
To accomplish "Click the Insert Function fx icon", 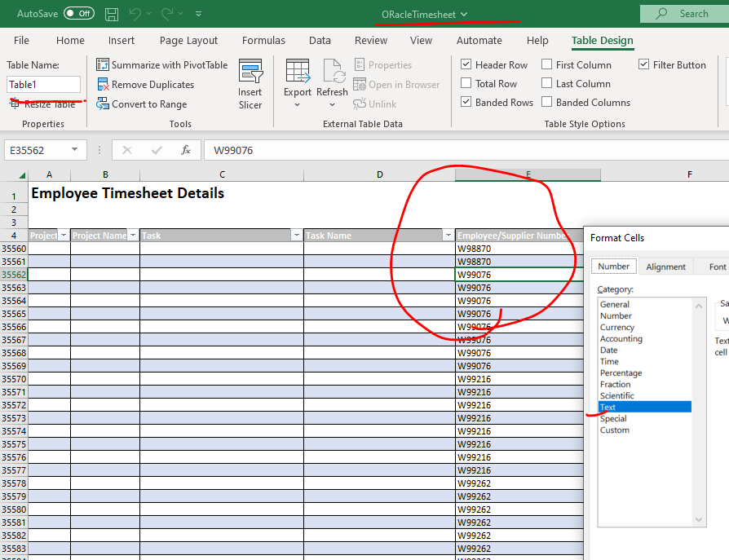I will tap(186, 150).
